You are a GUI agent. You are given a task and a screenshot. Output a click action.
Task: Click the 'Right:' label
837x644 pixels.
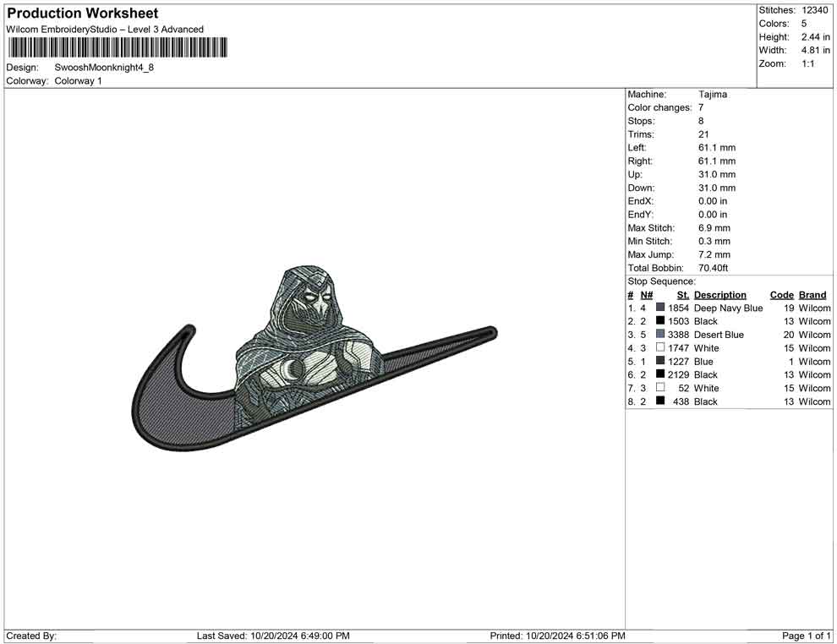tap(640, 161)
